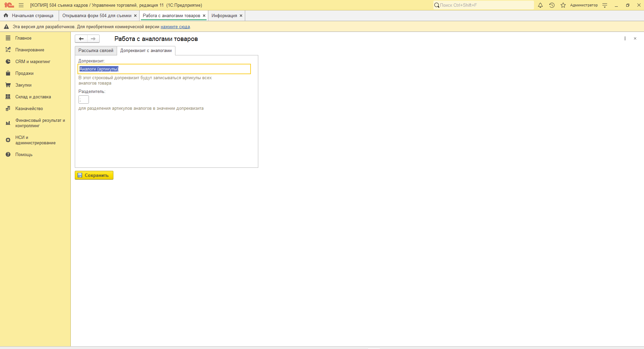
Task: Open Закупки section
Action: coord(35,85)
